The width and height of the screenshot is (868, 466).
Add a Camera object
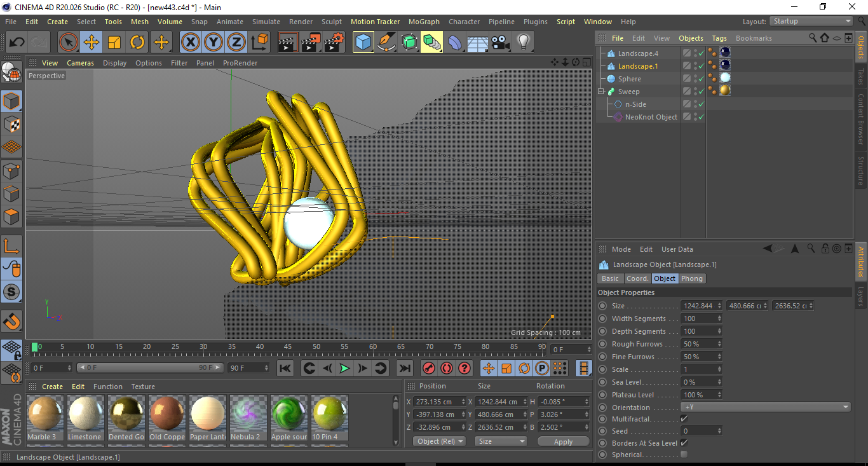click(500, 43)
